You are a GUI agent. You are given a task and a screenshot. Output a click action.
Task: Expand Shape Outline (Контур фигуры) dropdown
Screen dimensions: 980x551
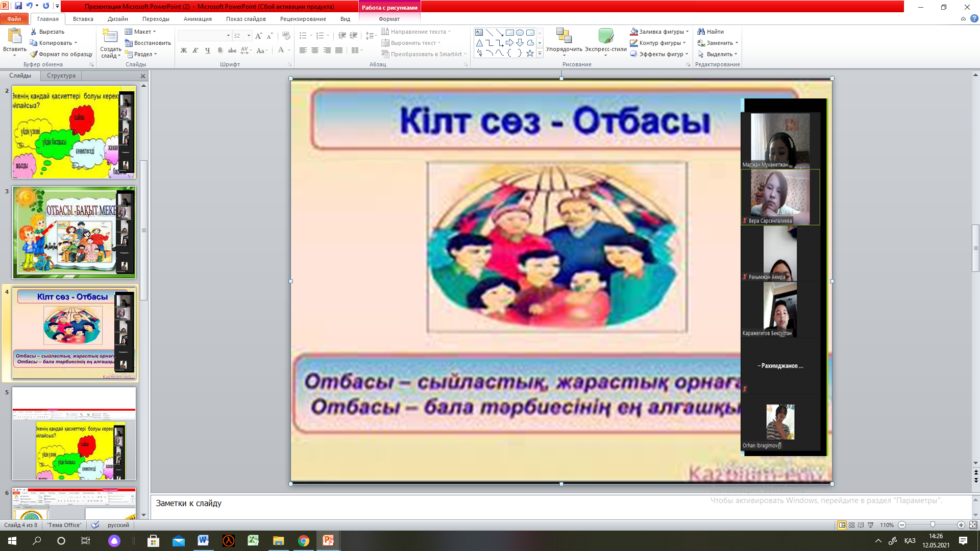[x=684, y=43]
